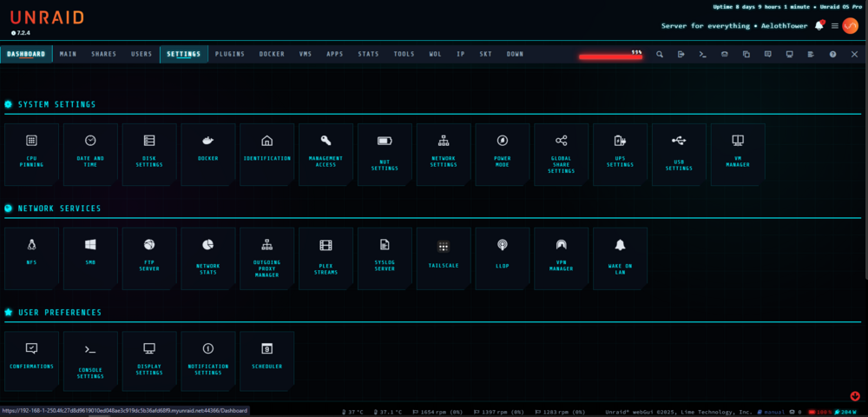
Task: Open VPN Manager settings
Action: (x=562, y=259)
